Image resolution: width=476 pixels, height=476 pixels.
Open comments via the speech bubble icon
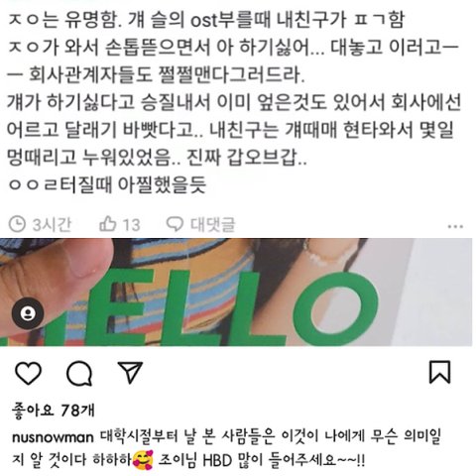(x=79, y=373)
